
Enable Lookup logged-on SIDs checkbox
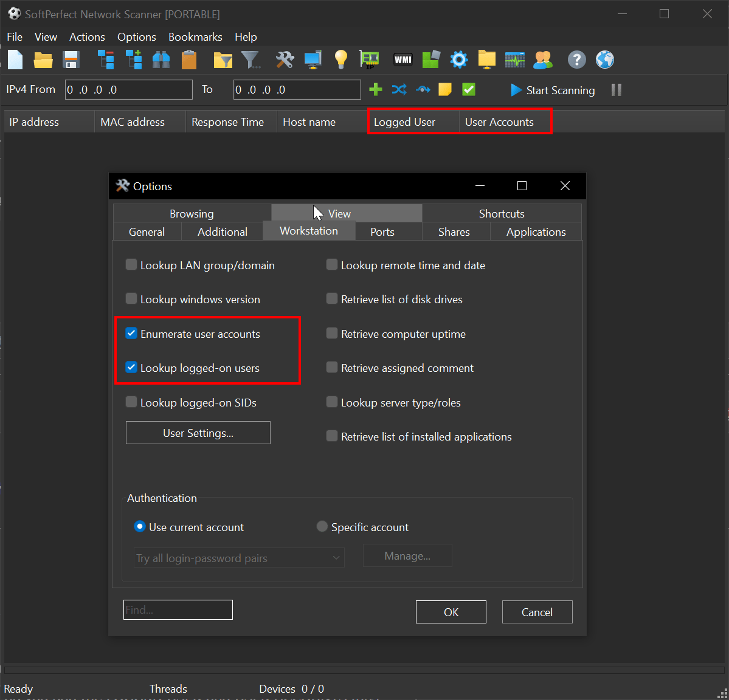coord(131,402)
